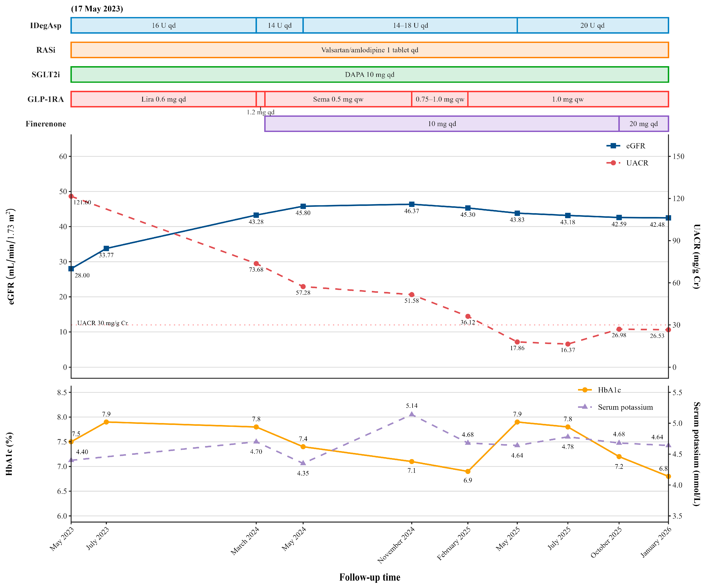Click the HbA1c final point labeled 6.8
The width and height of the screenshot is (706, 588).
pos(668,476)
